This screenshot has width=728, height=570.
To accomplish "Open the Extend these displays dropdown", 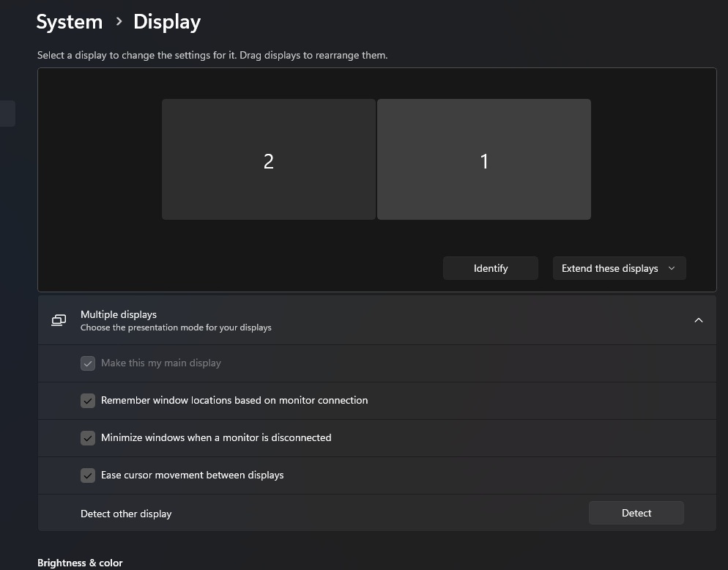I will (619, 268).
